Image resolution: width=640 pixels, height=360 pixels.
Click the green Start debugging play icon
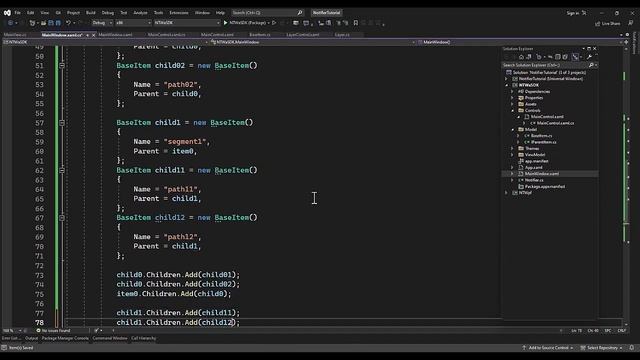coord(225,23)
